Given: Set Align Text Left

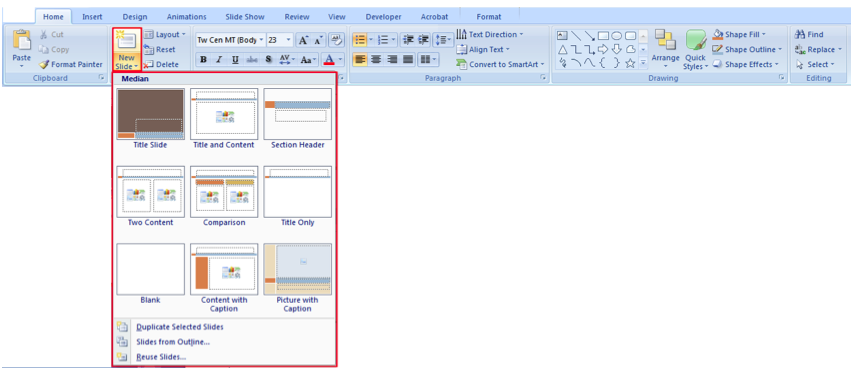Looking at the screenshot, I should (x=360, y=59).
